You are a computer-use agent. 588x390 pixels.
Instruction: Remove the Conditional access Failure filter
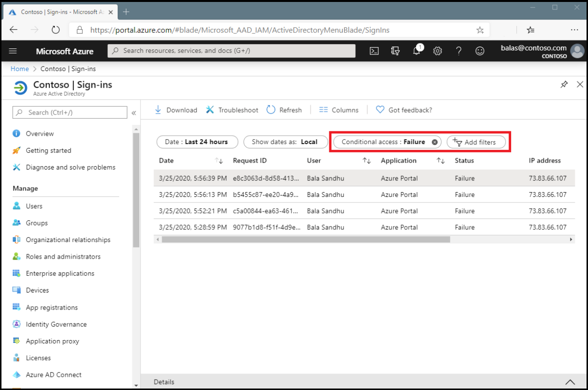(434, 142)
